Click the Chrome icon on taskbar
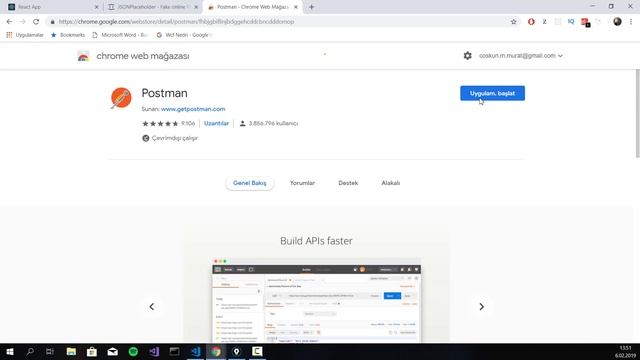Viewport: 640px width, 360px height. click(x=216, y=351)
